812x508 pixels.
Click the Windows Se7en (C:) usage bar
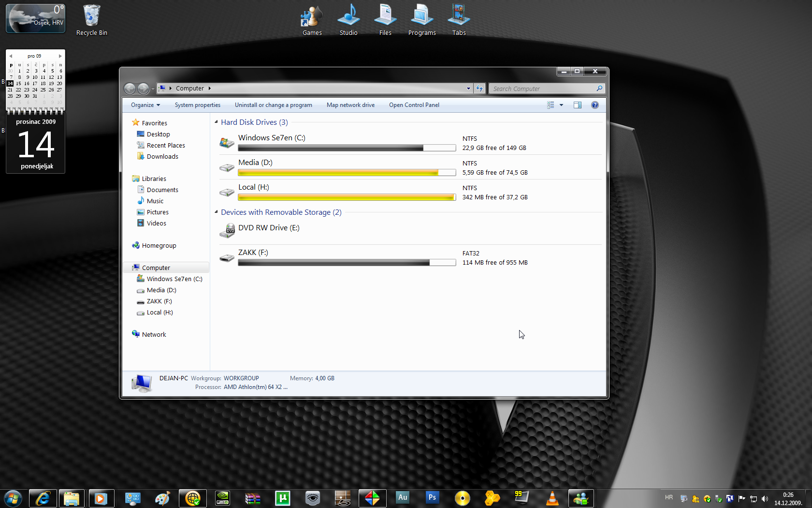click(347, 148)
